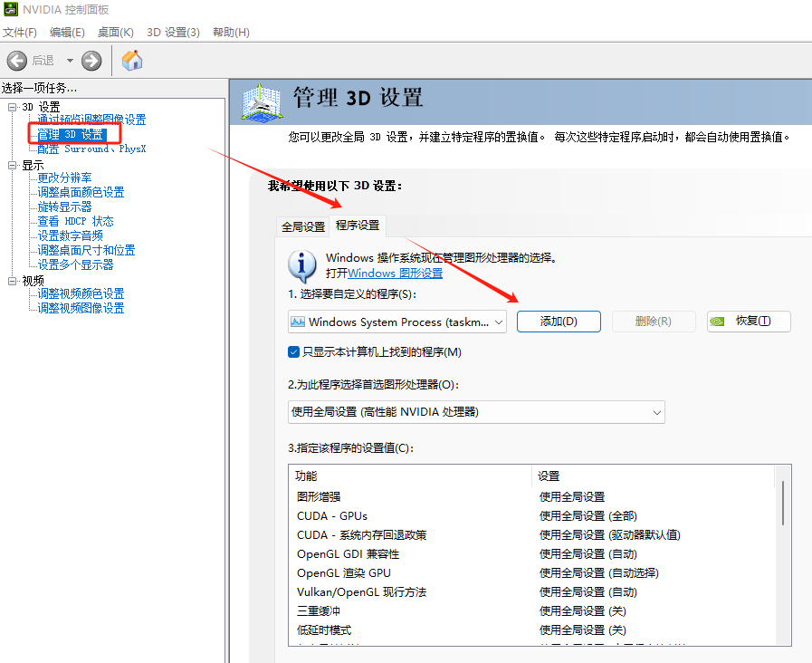Open 调整视频图像设置 in the task tree
Screen dimensions: 812x663
click(81, 308)
